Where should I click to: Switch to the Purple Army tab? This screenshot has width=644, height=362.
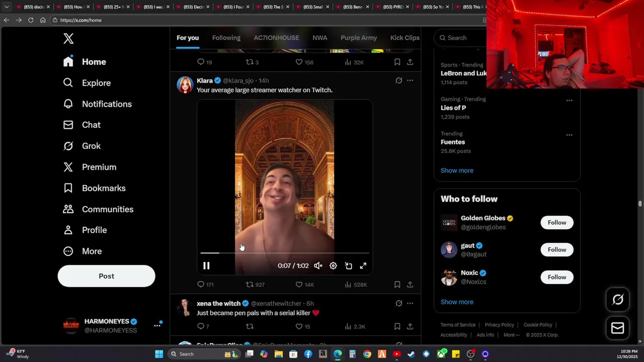[x=359, y=38]
